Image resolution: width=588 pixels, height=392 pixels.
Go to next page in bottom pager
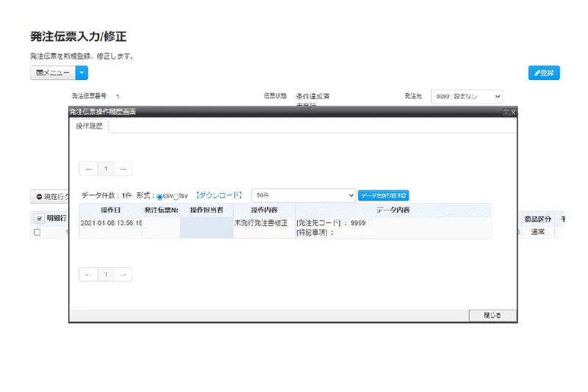click(123, 275)
